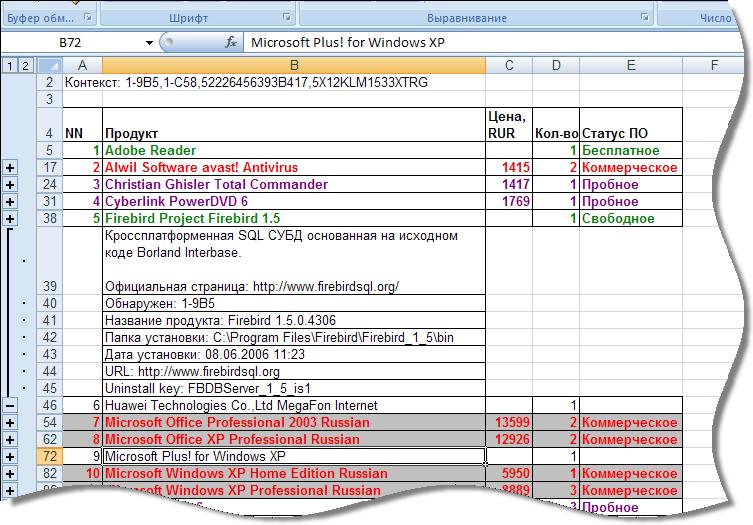Click Uninstall key: FBDBServer_1_5_is1 cell
This screenshot has width=753, height=525.
(294, 389)
